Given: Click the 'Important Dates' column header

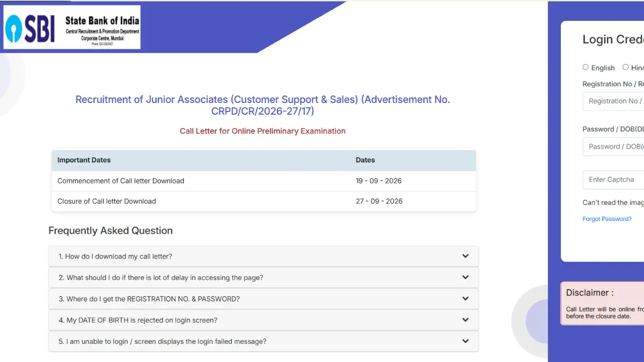Looking at the screenshot, I should point(84,160).
